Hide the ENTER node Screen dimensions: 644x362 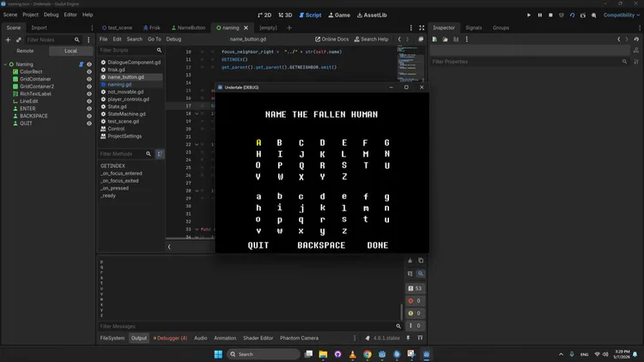[89, 109]
